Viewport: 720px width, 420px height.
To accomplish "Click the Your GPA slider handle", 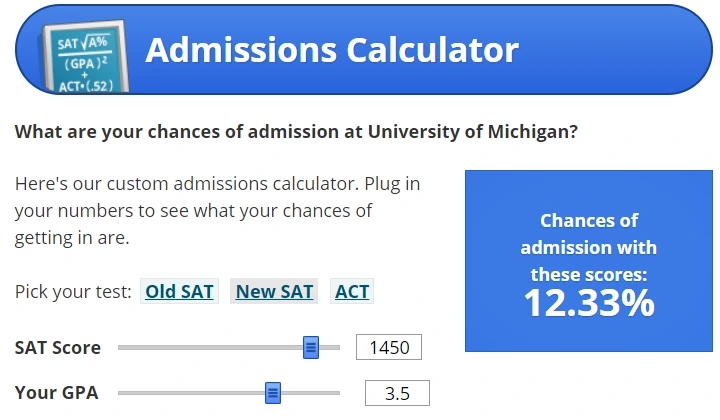I will [273, 393].
